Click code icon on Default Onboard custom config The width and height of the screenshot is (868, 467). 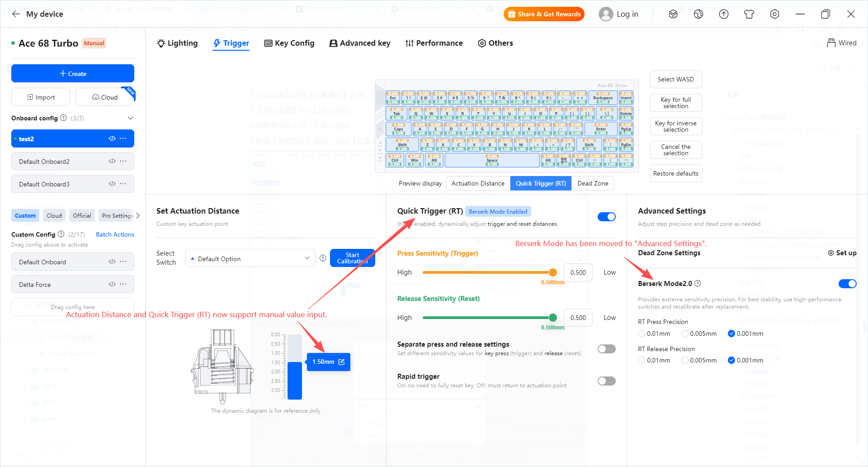112,262
